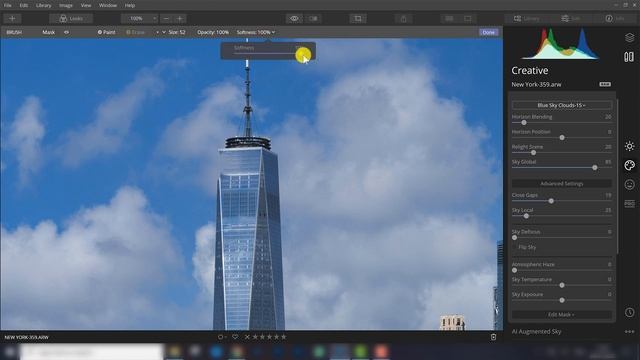640x360 pixels.
Task: Click the Windows Start button
Action: 9,351
